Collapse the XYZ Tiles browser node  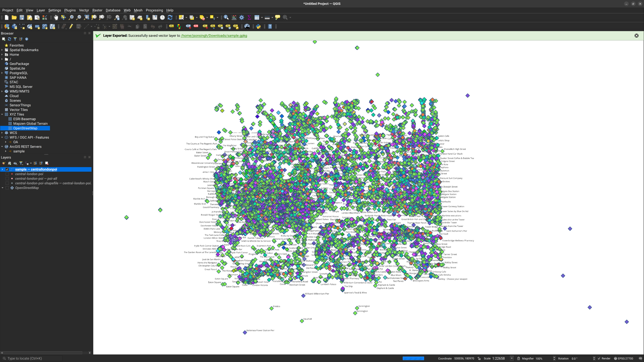click(2, 114)
